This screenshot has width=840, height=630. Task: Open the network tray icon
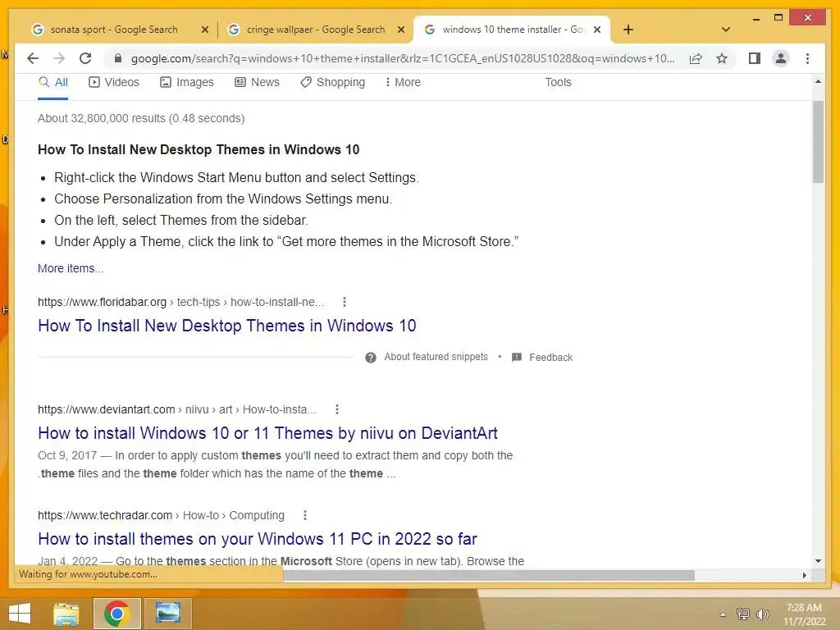coord(743,614)
